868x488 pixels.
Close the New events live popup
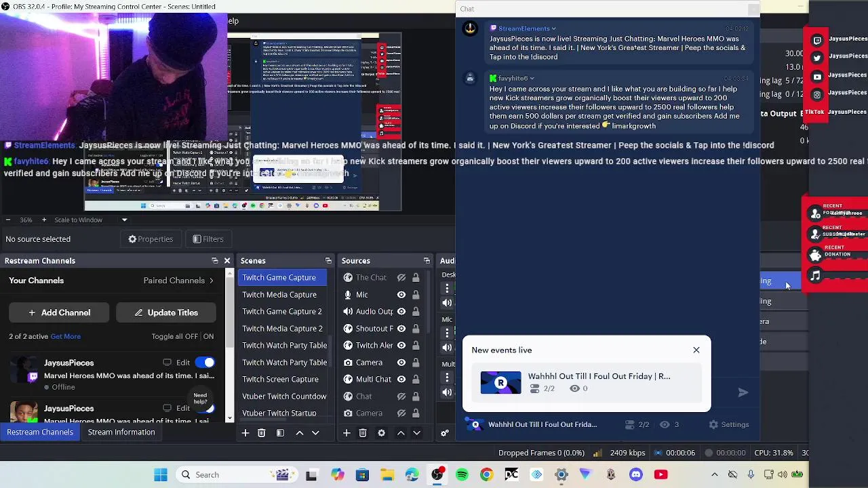[x=696, y=350]
